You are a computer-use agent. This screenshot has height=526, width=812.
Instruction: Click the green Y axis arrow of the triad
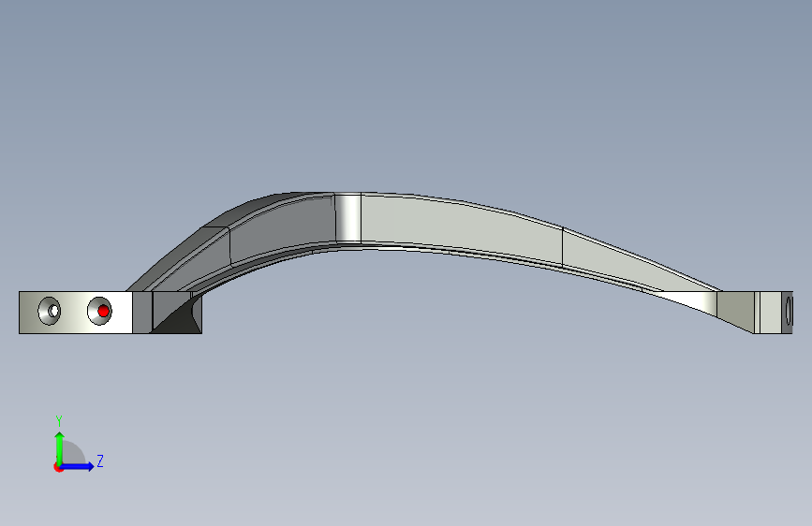tap(60, 448)
